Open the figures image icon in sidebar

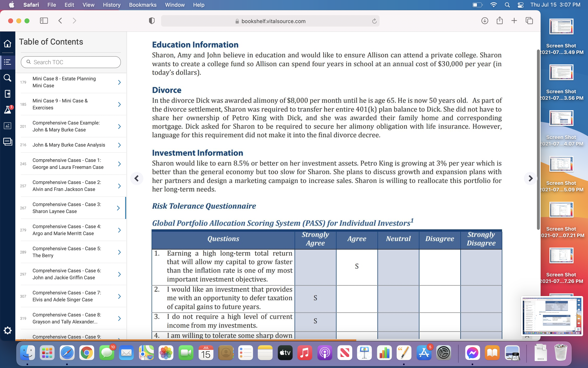(8, 126)
